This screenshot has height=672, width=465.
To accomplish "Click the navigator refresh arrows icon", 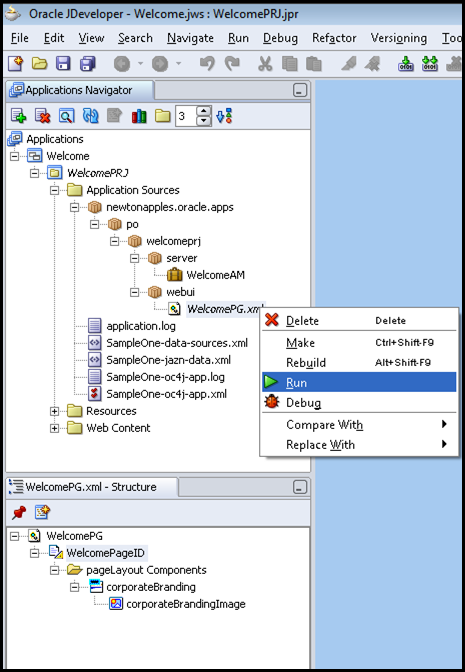I will (90, 116).
